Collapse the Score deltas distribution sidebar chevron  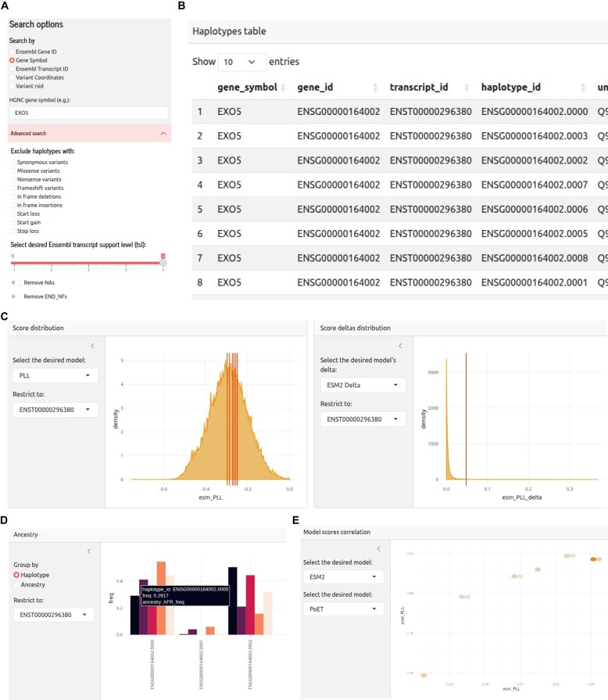click(x=401, y=346)
